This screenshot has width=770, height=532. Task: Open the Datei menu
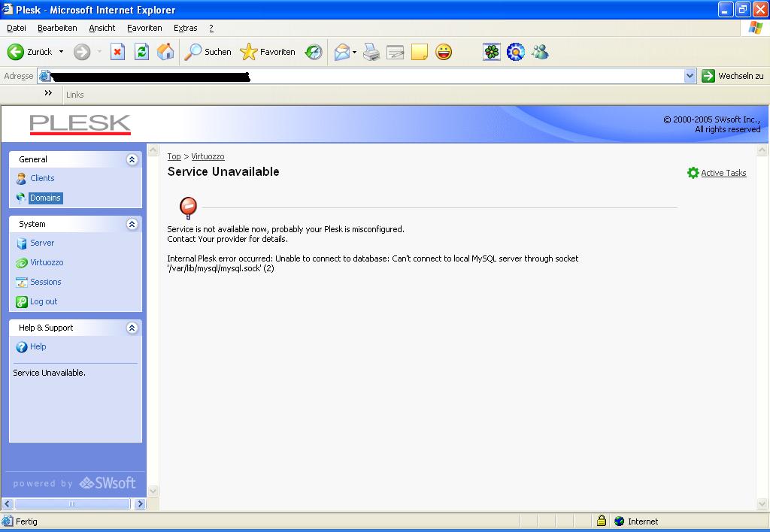(17, 28)
